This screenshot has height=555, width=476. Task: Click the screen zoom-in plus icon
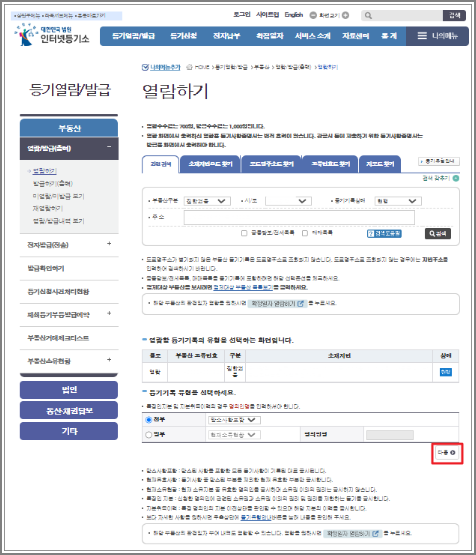tap(346, 15)
